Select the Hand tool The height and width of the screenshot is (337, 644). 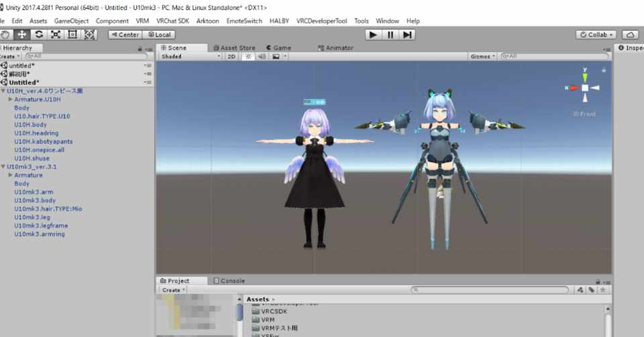(x=5, y=35)
